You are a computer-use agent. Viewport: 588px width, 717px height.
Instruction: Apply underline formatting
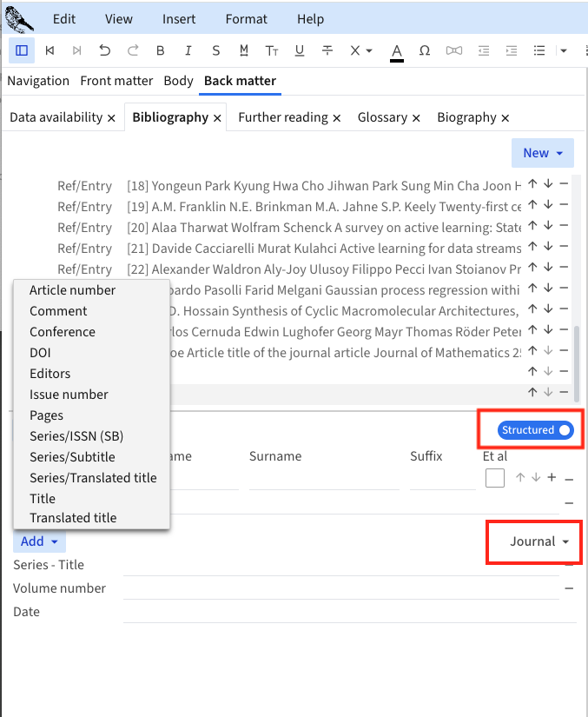coord(300,50)
